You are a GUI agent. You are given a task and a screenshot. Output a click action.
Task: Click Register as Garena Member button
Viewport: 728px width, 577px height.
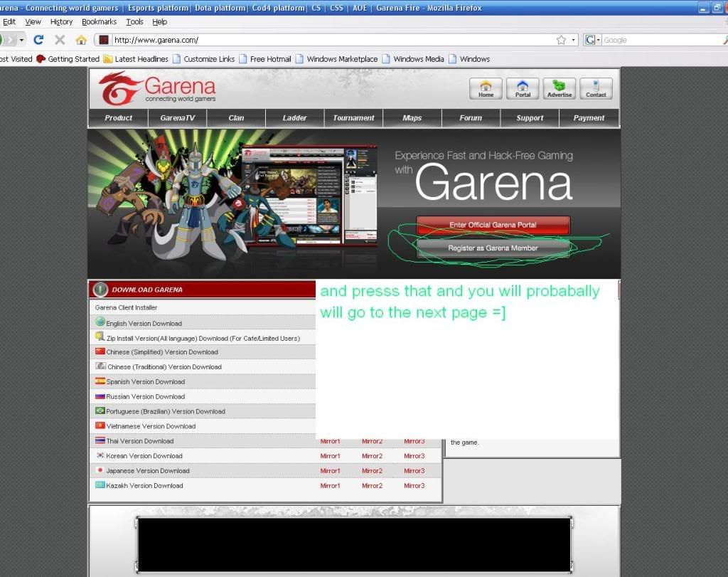coord(493,248)
